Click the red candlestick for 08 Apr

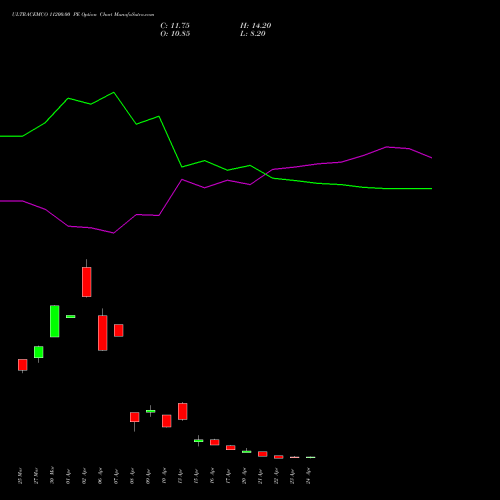(x=135, y=417)
